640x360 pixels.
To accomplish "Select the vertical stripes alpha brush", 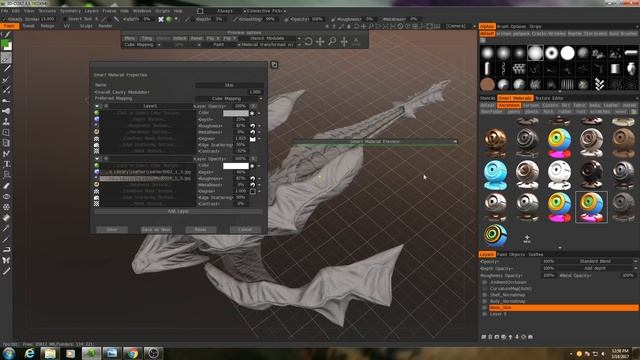I will [x=567, y=84].
